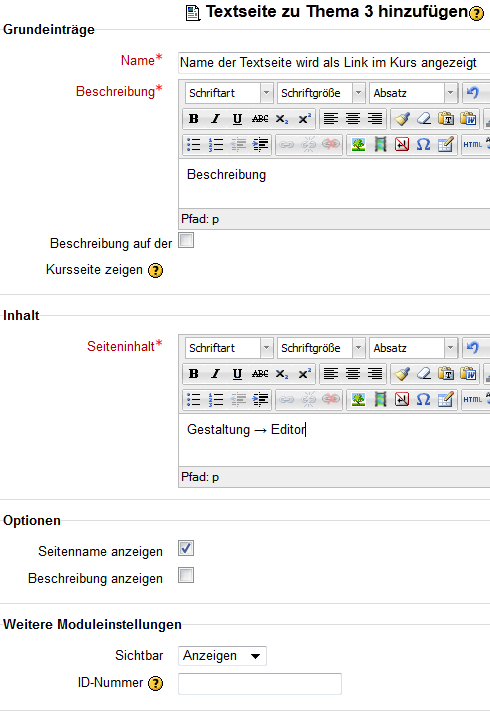The height and width of the screenshot is (711, 490).
Task: Click the ID-Nummer input field
Action: [260, 684]
